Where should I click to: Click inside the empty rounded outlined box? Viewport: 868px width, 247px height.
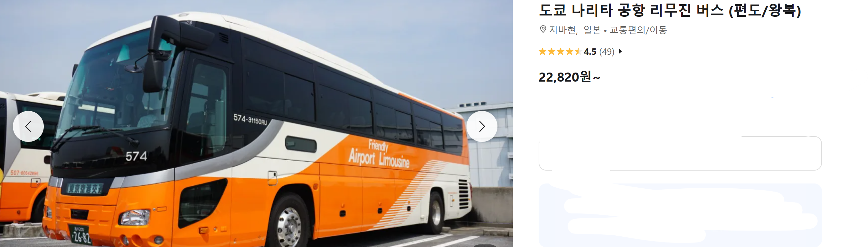[x=680, y=153]
